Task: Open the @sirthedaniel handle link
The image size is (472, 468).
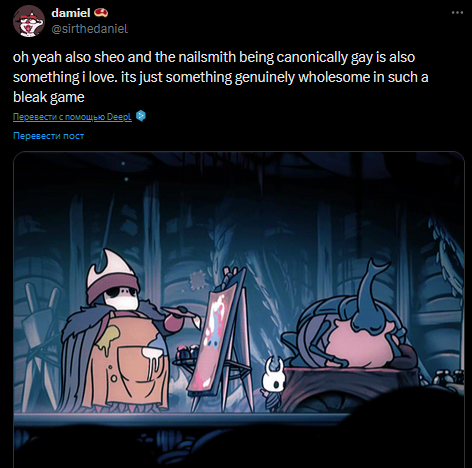Action: (90, 29)
